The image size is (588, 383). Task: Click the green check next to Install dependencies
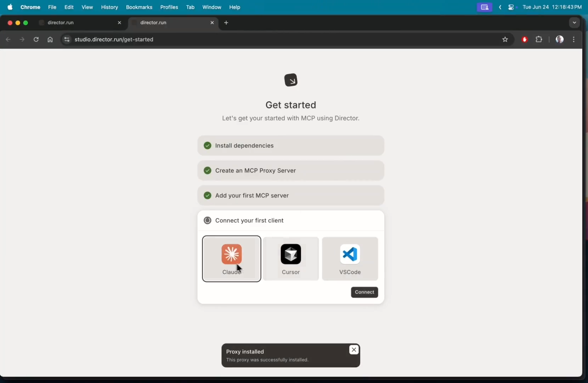point(208,146)
